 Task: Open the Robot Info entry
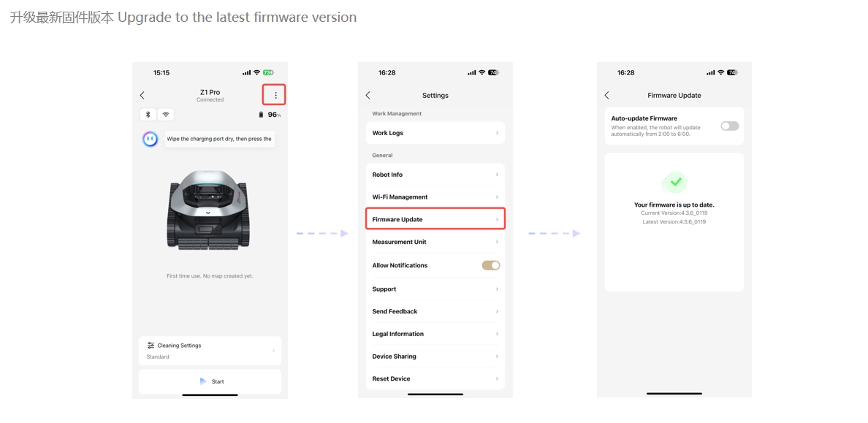(435, 175)
